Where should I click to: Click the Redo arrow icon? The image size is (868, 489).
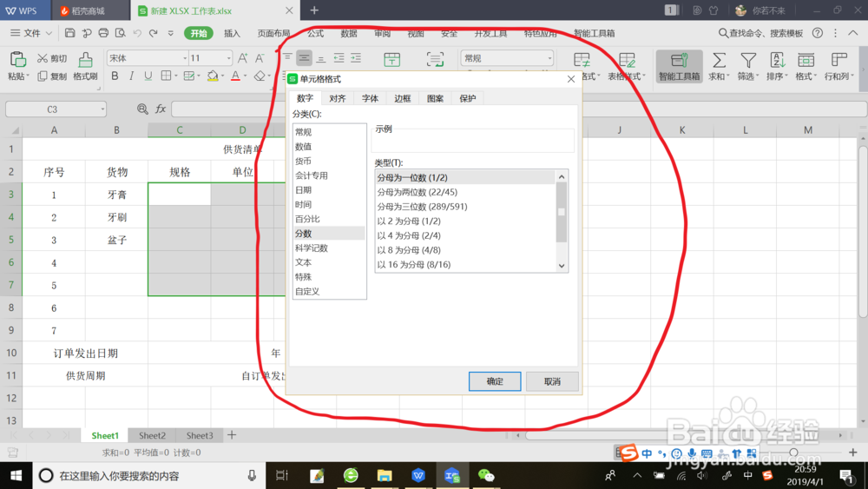[x=154, y=33]
